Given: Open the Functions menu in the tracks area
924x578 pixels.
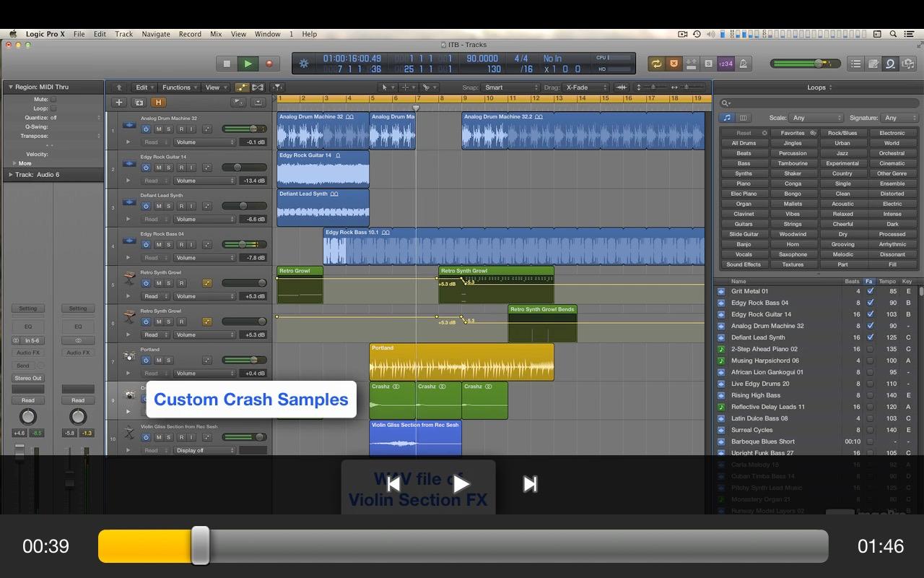Looking at the screenshot, I should [x=177, y=87].
